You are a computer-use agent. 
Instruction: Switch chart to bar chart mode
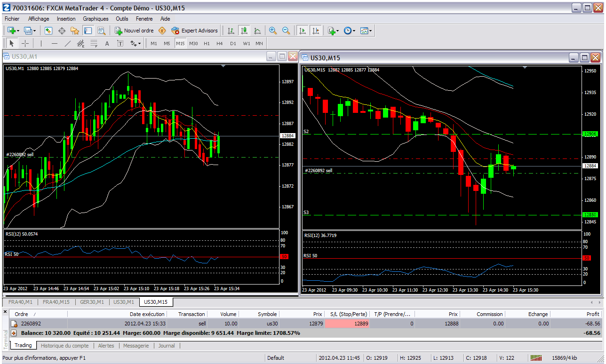tap(231, 31)
